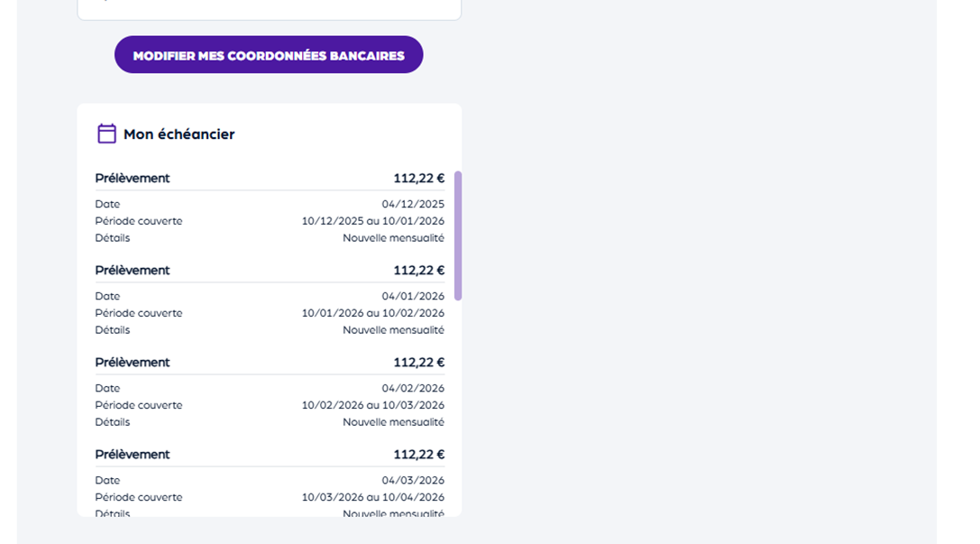
Task: Select the Prélèvement entry dated 04/02/2026
Action: 133,363
